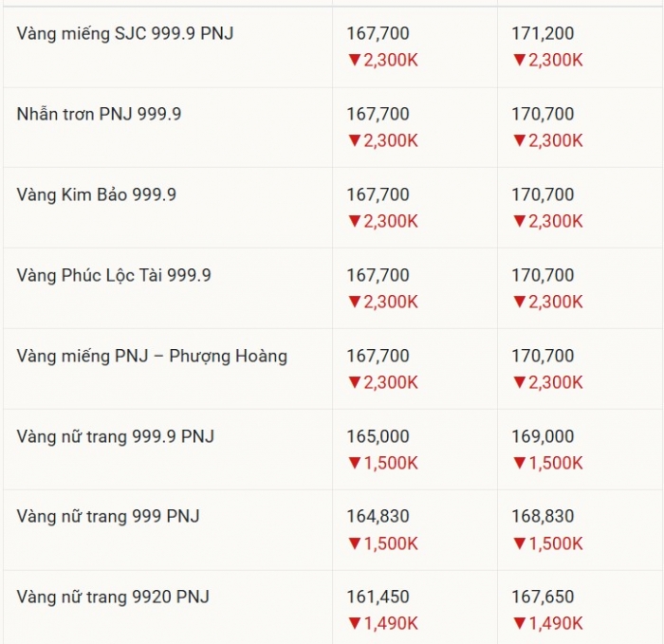
Task: Select the 167,650 price value
Action: point(543,598)
